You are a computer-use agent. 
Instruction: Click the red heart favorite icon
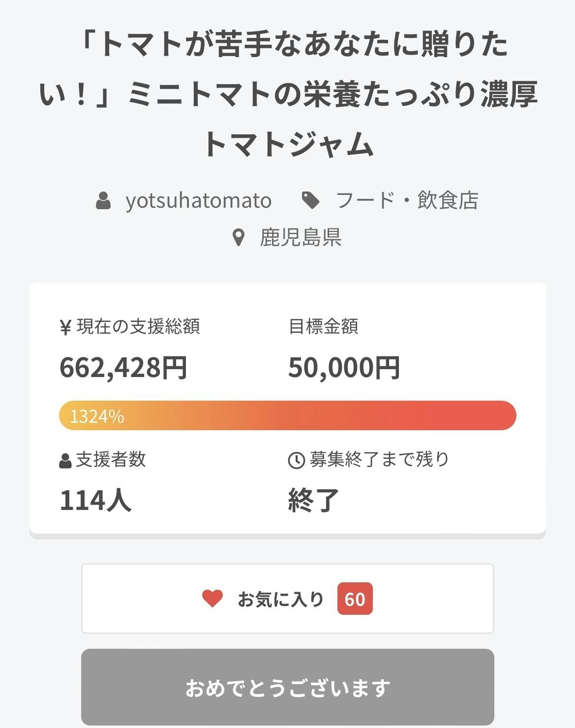click(212, 599)
